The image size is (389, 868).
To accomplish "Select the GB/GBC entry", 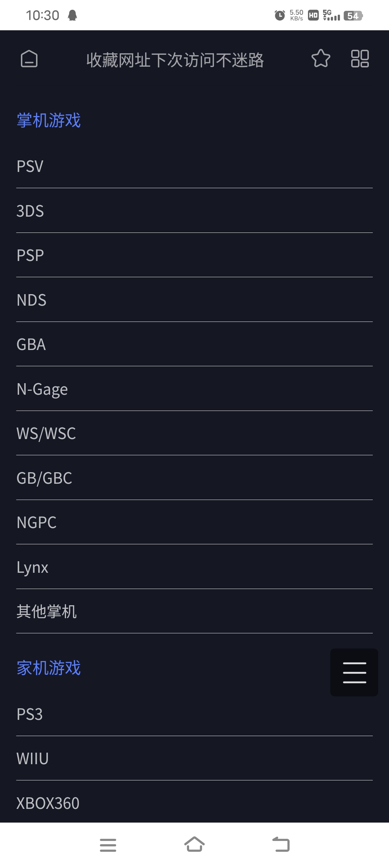I will click(x=194, y=478).
